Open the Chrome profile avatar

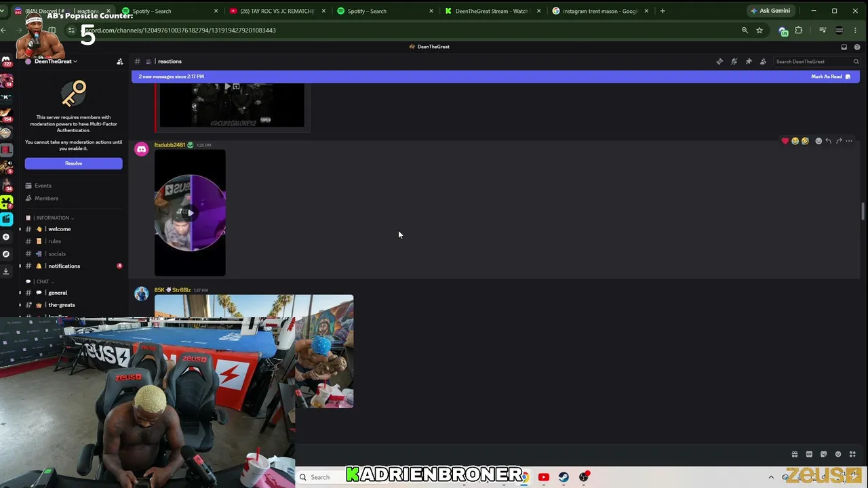839,30
